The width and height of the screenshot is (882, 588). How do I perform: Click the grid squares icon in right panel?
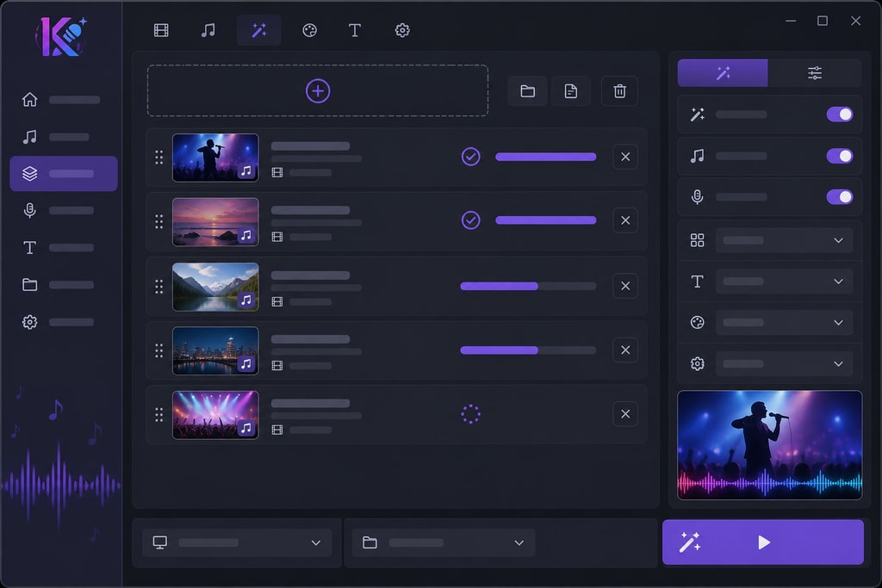[697, 240]
